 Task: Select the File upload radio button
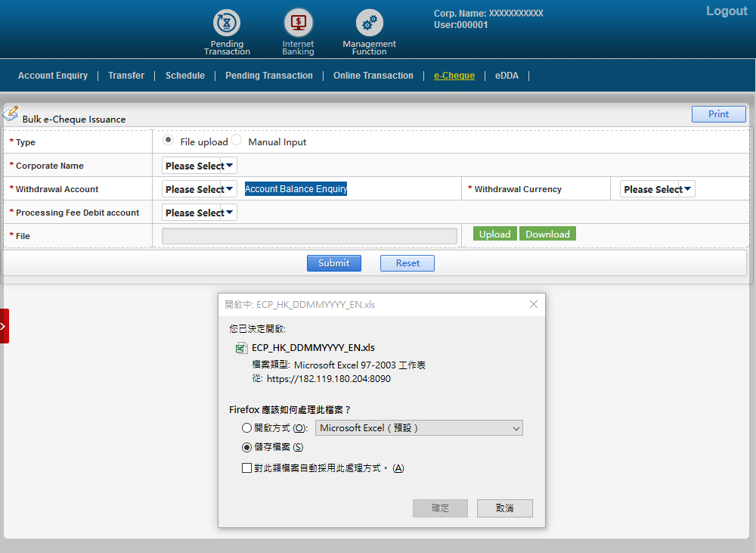pyautogui.click(x=169, y=141)
